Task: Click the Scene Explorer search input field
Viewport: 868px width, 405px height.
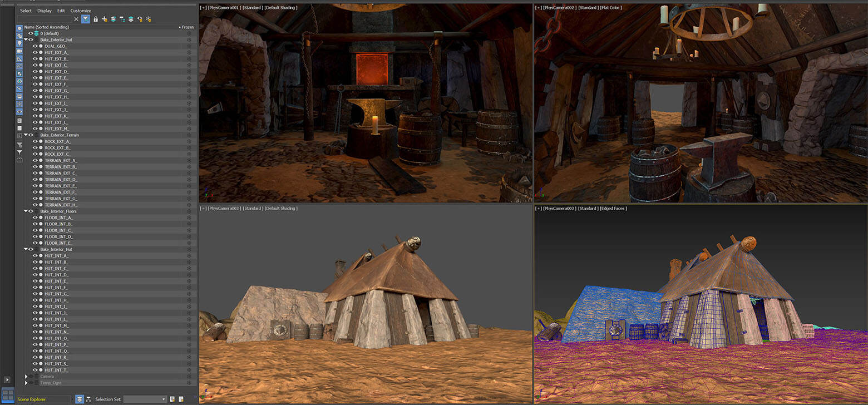Action: point(45,19)
